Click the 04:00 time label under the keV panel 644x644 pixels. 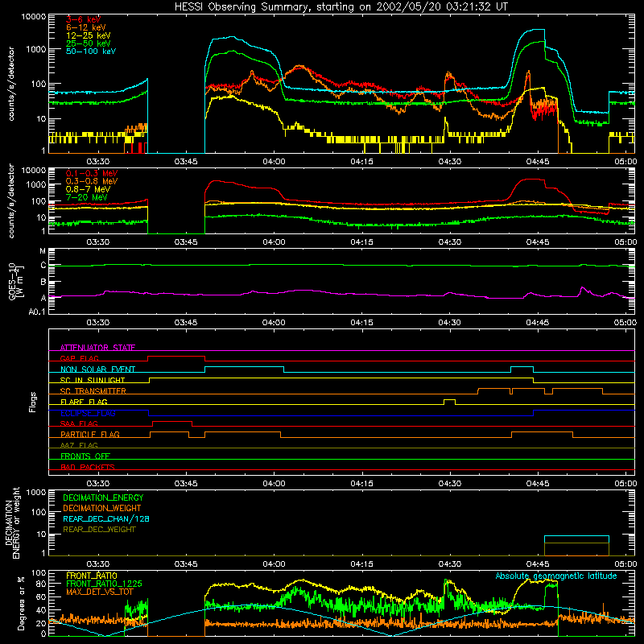(274, 162)
